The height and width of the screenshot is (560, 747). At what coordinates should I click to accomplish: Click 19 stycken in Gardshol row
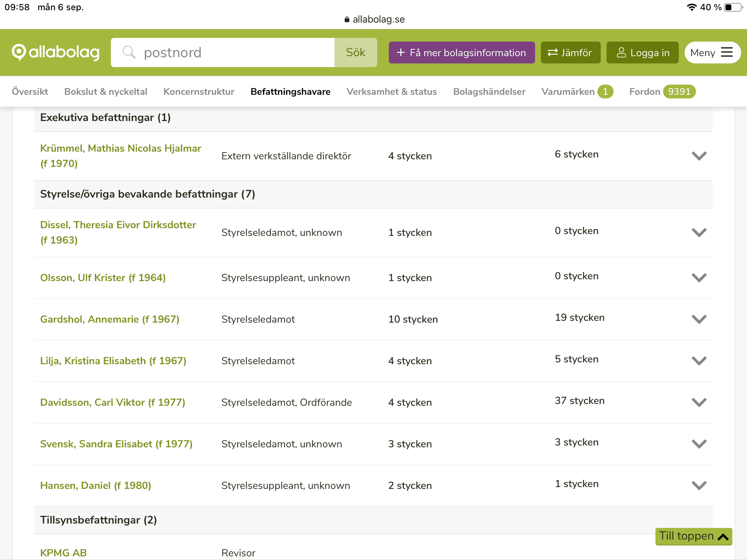pos(580,318)
